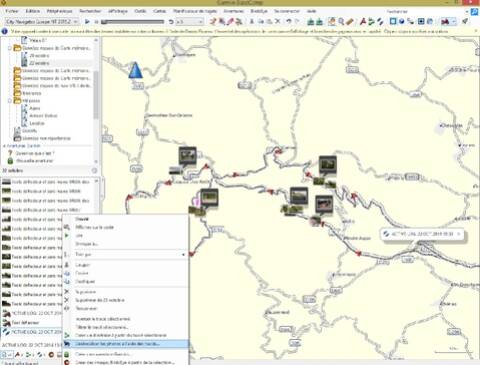Expand the 'Trier par' submenu arrow

183,254
